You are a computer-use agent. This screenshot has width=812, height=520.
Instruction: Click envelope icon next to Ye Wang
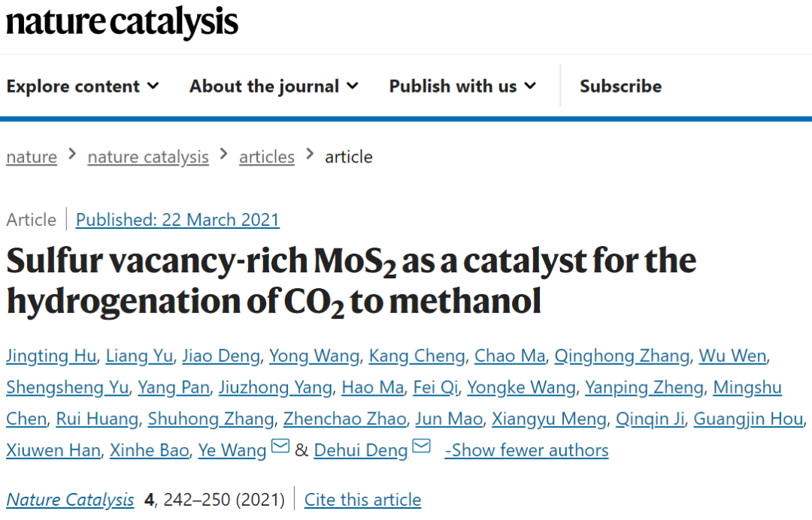[x=280, y=445]
